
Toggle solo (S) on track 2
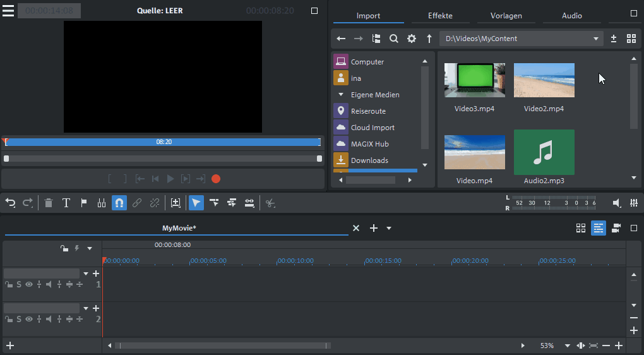pos(19,319)
